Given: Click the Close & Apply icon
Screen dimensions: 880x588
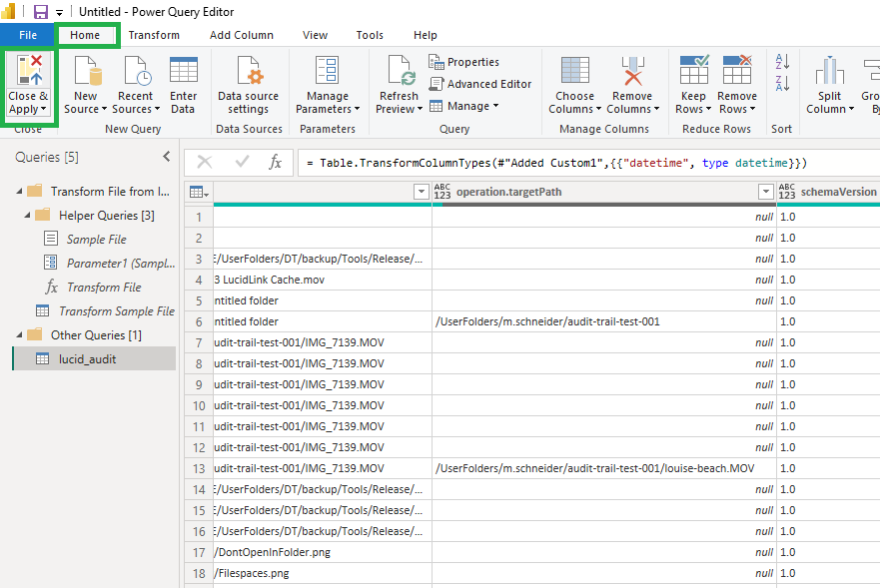Looking at the screenshot, I should 30,70.
